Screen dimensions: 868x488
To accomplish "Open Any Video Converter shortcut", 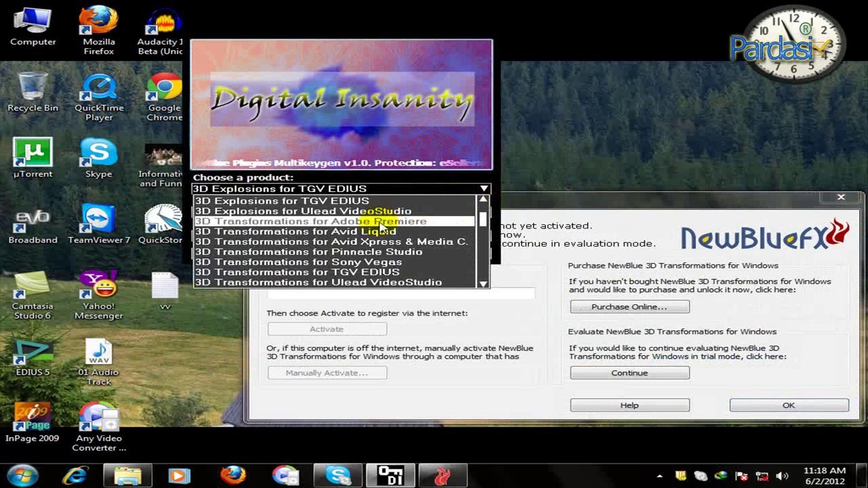I will click(x=99, y=428).
